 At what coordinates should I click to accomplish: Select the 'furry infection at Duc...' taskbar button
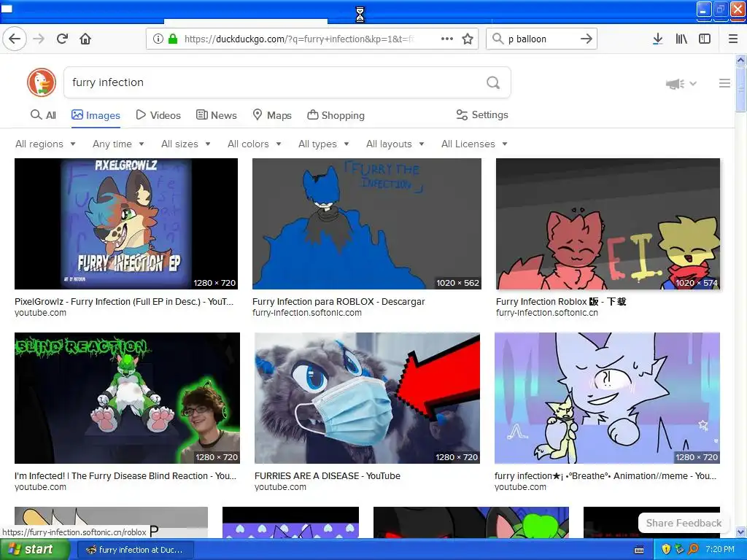pyautogui.click(x=134, y=550)
